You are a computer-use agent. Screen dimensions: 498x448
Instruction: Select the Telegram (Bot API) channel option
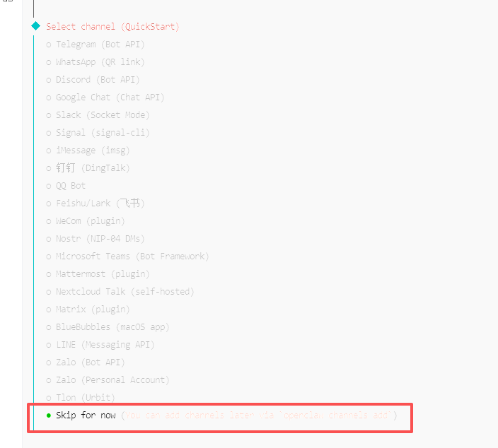[x=100, y=45]
